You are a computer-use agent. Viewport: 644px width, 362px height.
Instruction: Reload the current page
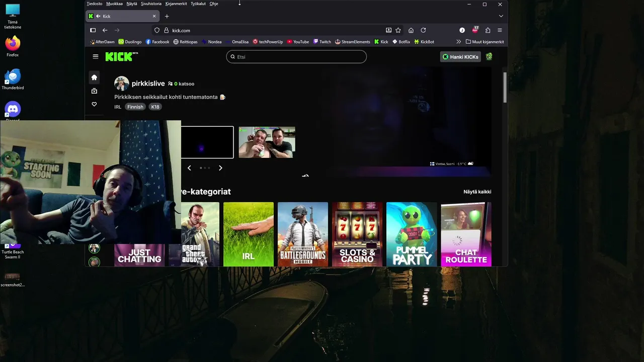pos(423,30)
